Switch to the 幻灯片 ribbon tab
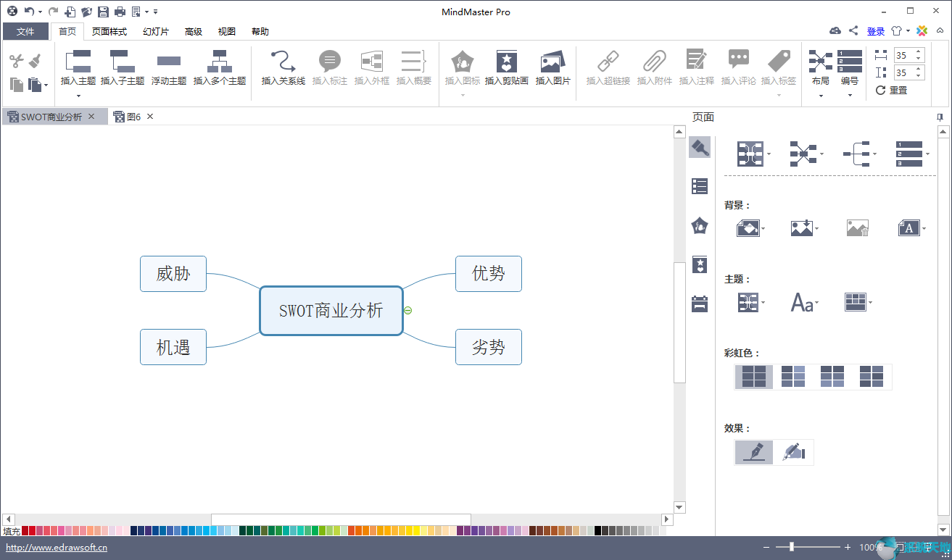 click(x=156, y=32)
